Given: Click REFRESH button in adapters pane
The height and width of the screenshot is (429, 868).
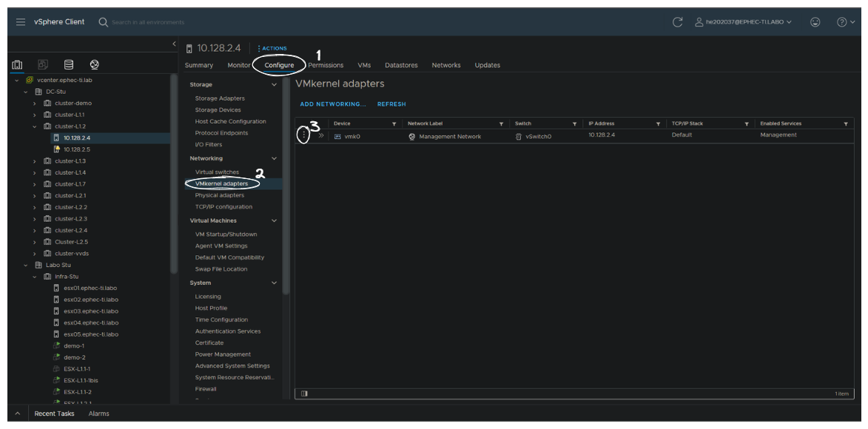Looking at the screenshot, I should [391, 104].
